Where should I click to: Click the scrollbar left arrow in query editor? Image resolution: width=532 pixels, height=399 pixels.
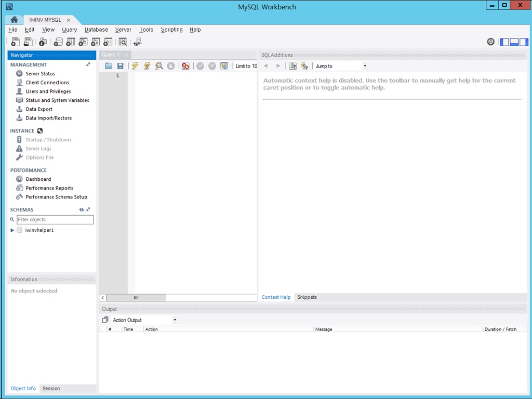(x=103, y=298)
